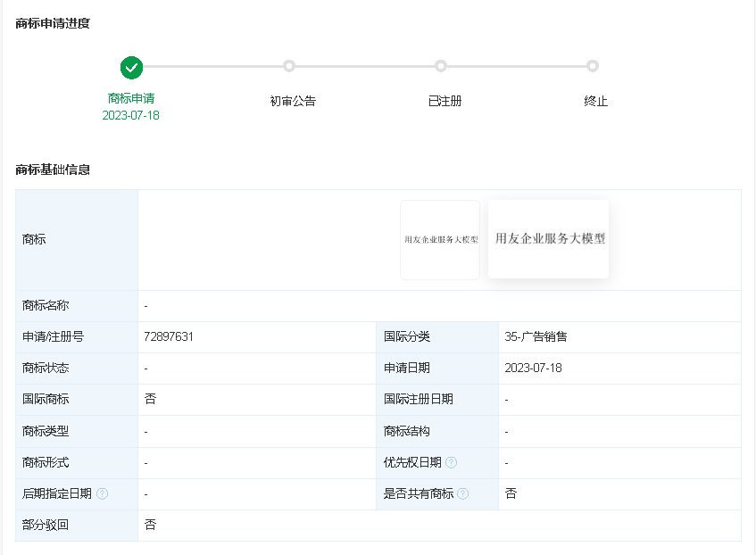
Task: Open the small trademark image thumbnail
Action: click(440, 239)
